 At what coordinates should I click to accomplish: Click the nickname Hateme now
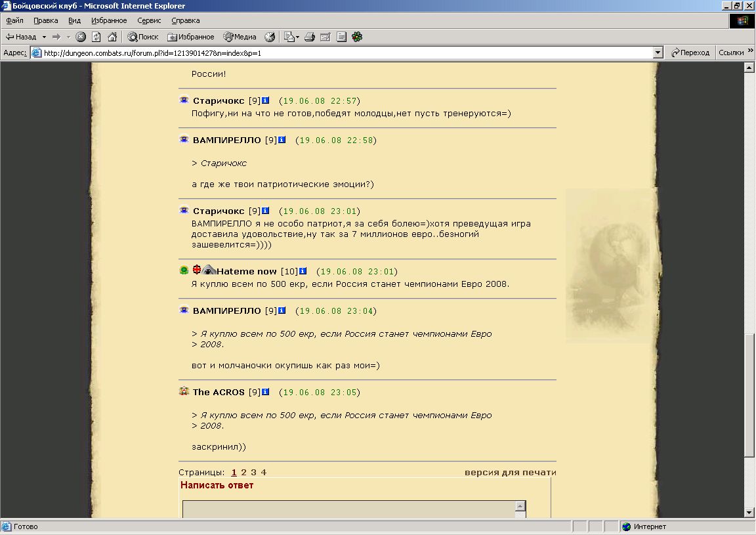[x=246, y=272]
